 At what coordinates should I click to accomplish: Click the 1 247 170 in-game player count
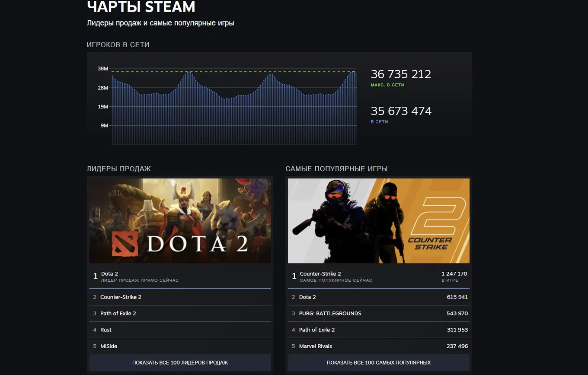pyautogui.click(x=454, y=274)
